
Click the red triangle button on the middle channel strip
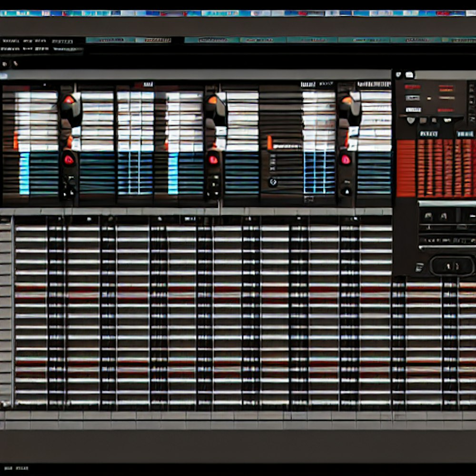[213, 160]
